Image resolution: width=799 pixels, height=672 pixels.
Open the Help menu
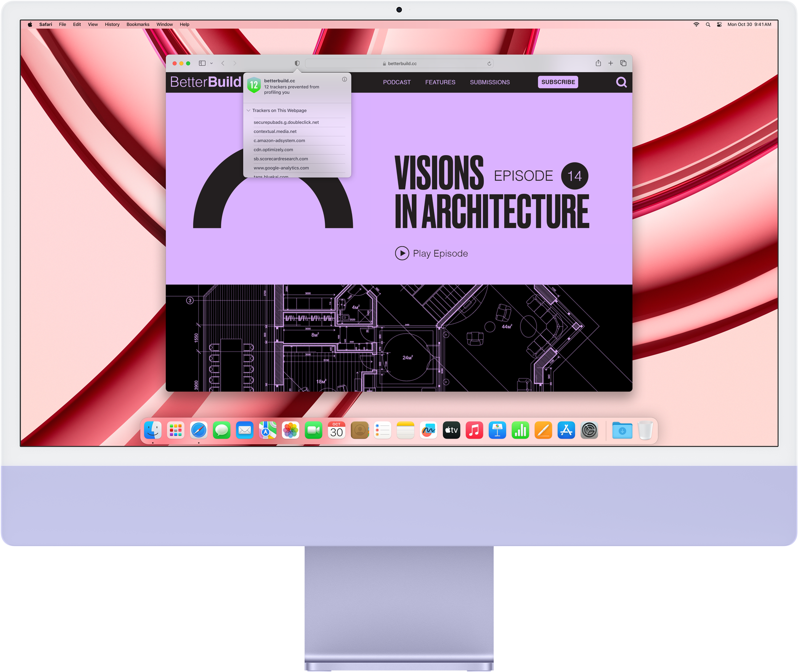pyautogui.click(x=185, y=24)
